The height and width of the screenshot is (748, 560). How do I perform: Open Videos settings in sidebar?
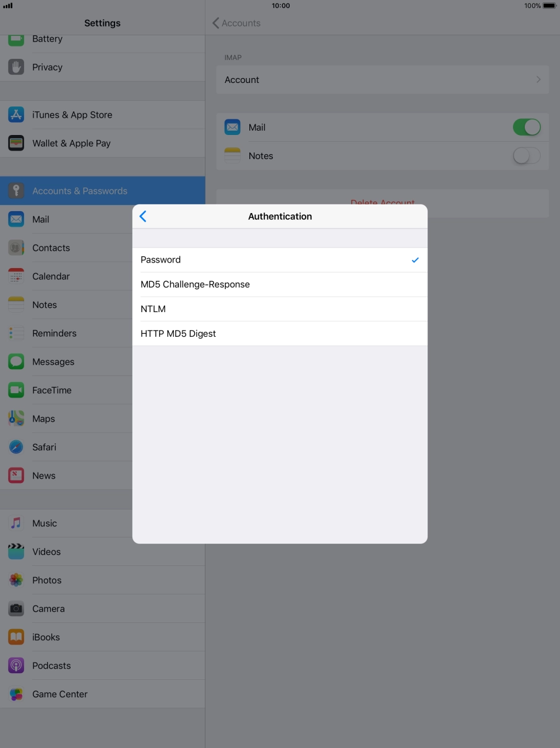coord(46,552)
